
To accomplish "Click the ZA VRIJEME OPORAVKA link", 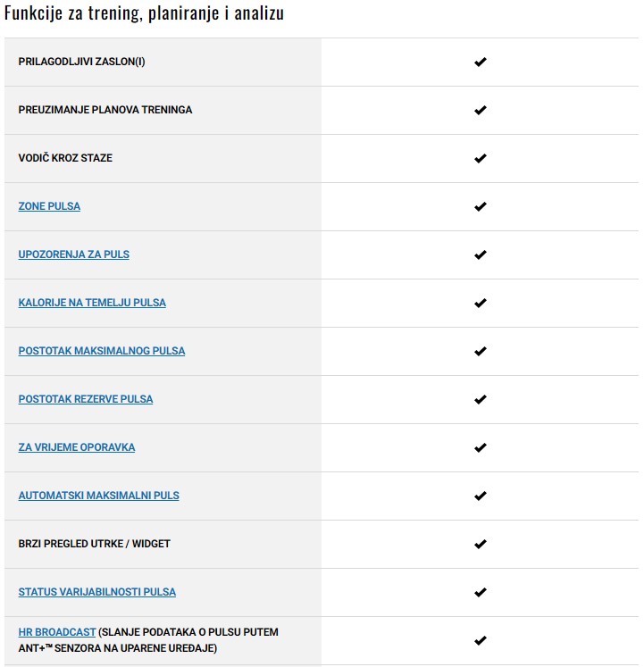I will tap(77, 447).
